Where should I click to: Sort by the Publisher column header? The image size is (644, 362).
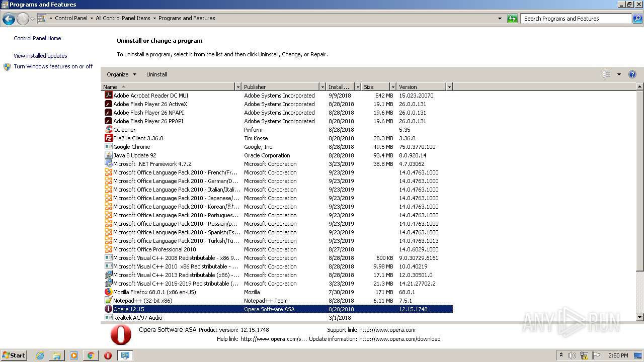pos(280,87)
